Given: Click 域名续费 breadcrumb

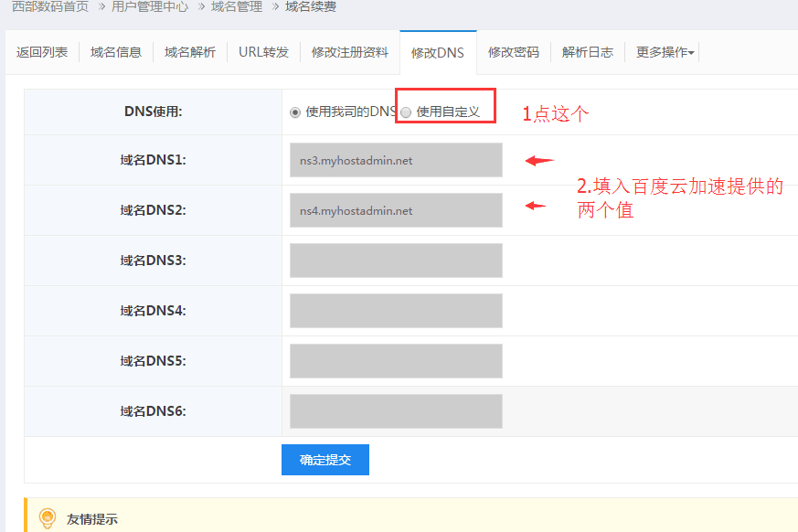Looking at the screenshot, I should pos(311,6).
